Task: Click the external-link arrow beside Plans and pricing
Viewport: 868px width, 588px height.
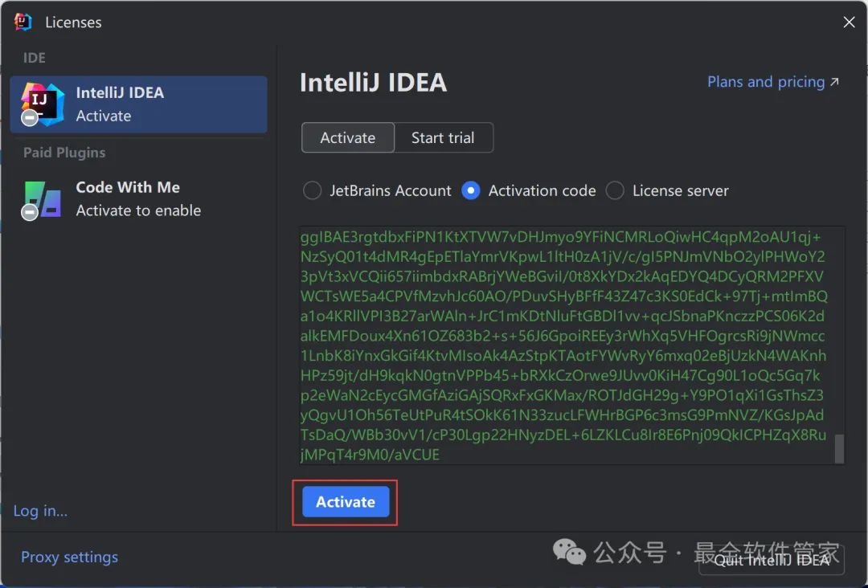Action: tap(834, 82)
